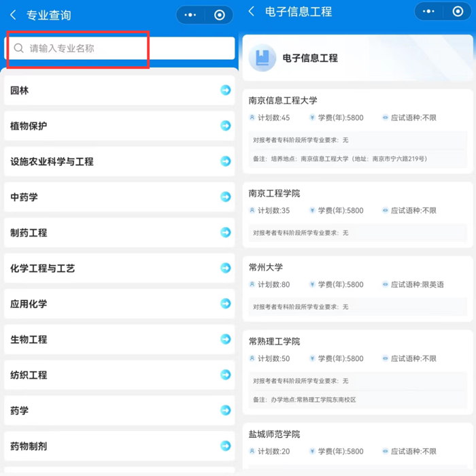Open the 生物工程 entry
Viewport: 476px width, 476px height.
(119, 339)
